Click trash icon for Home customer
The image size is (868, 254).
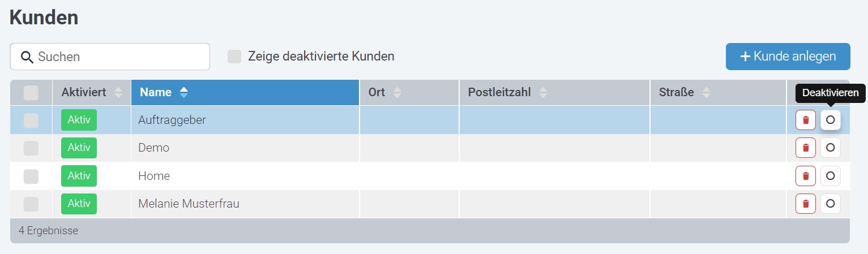[806, 176]
